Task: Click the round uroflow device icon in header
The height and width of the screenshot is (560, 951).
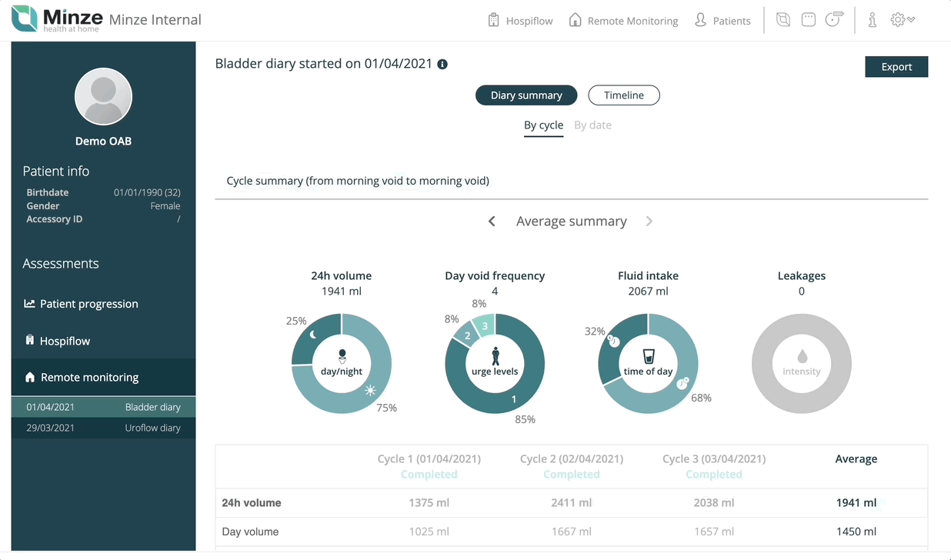Action: click(834, 19)
